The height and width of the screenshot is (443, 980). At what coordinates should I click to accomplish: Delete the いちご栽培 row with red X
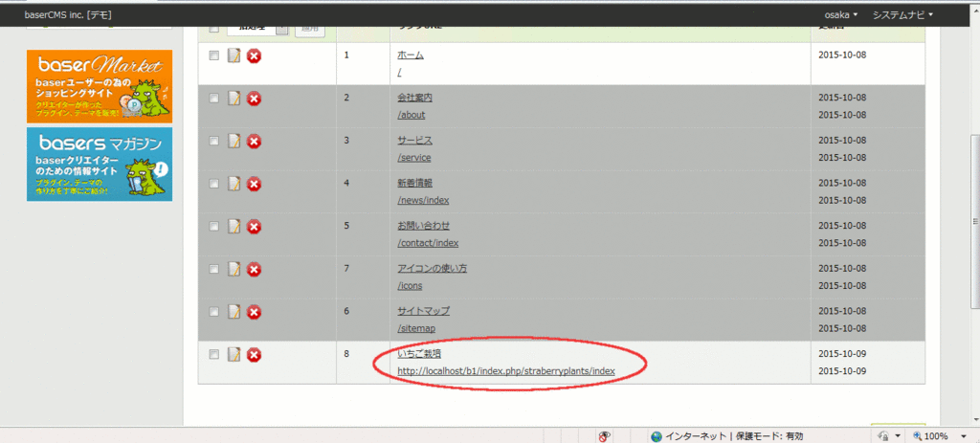[x=254, y=355]
